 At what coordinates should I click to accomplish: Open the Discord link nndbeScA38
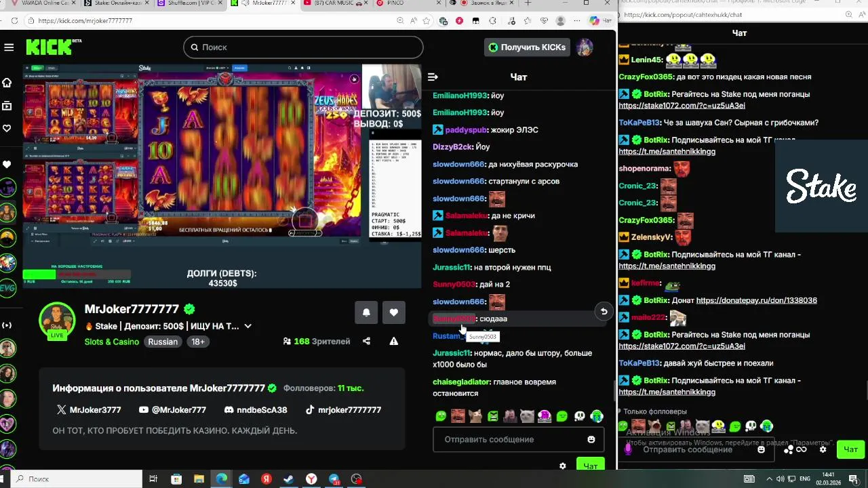256,410
